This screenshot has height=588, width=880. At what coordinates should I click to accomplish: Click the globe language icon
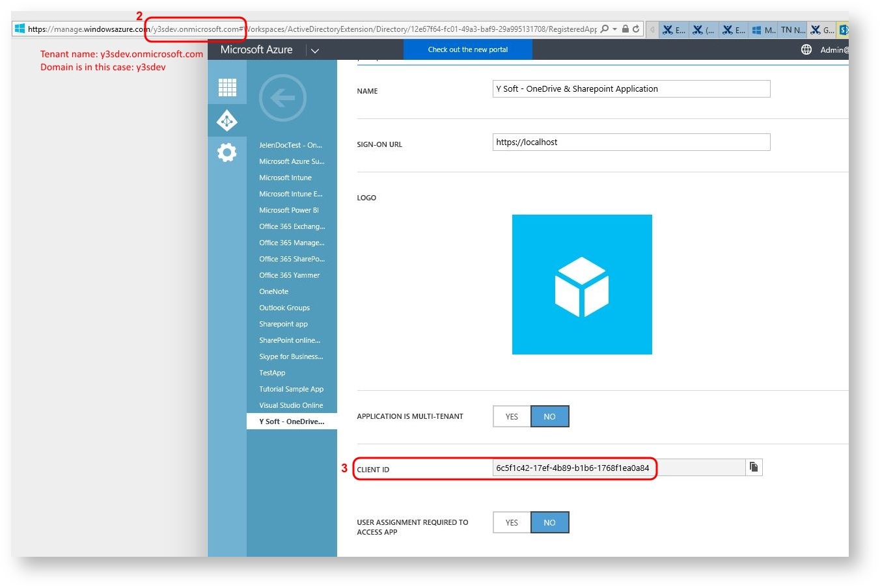[806, 49]
